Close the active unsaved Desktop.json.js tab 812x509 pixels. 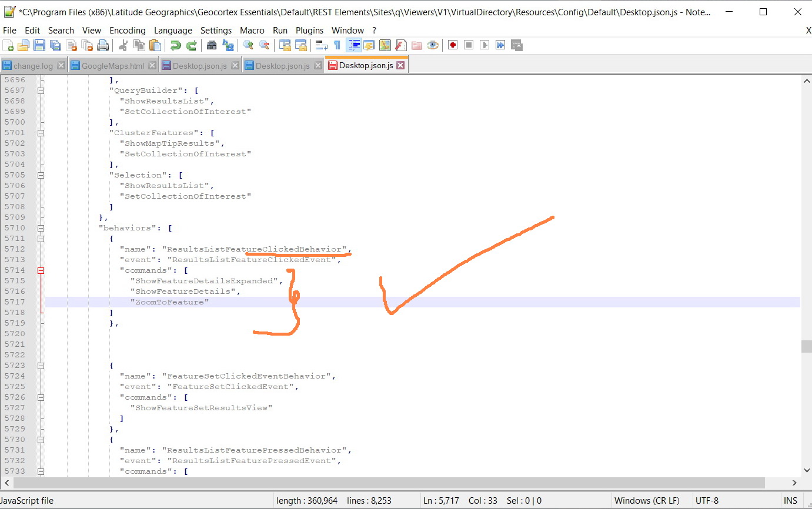400,65
